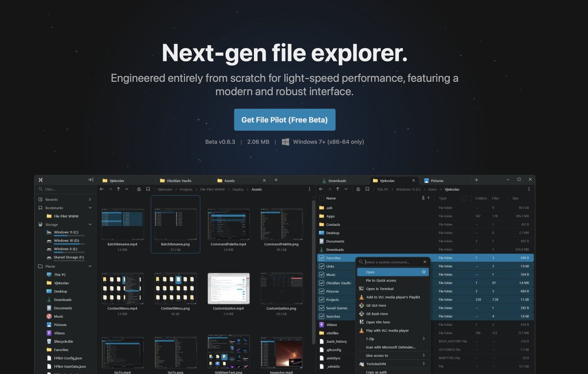The image size is (588, 374).
Task: Expand the TortoiseSVN submenu
Action: coord(423,364)
